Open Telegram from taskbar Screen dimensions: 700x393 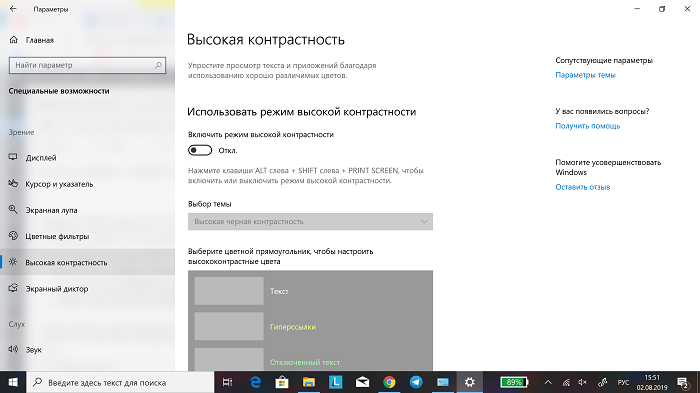(416, 382)
